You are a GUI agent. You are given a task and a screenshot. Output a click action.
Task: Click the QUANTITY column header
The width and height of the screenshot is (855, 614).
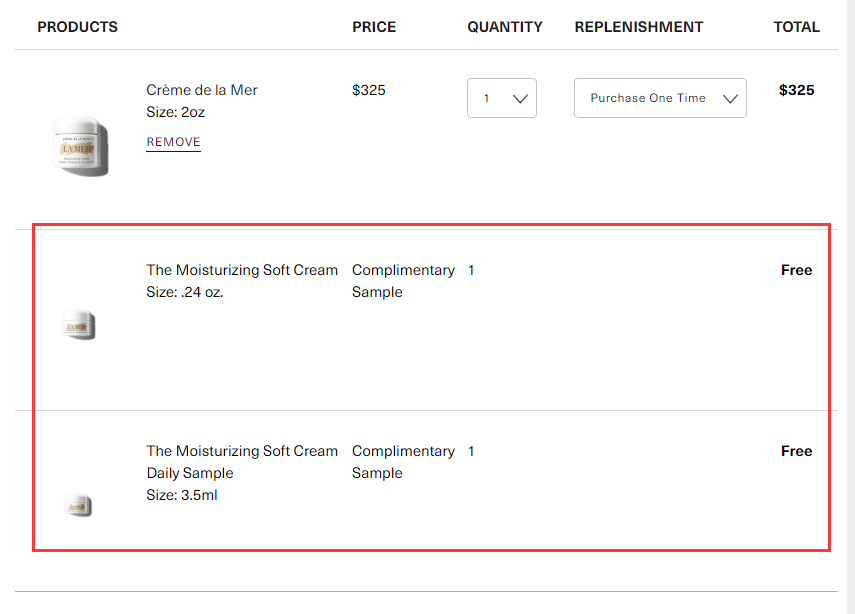click(505, 27)
